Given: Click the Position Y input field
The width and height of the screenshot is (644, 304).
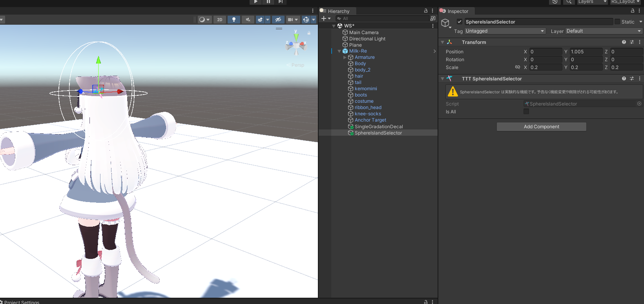Looking at the screenshot, I should click(x=586, y=52).
